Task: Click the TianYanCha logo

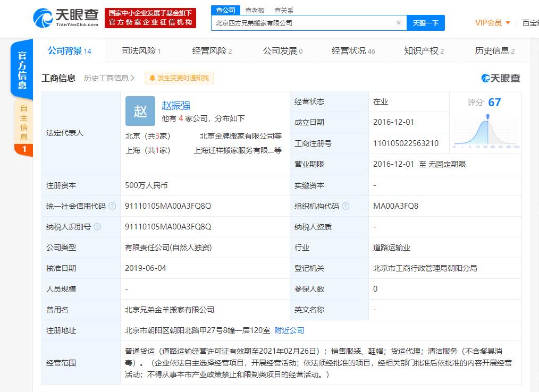Action: click(66, 18)
